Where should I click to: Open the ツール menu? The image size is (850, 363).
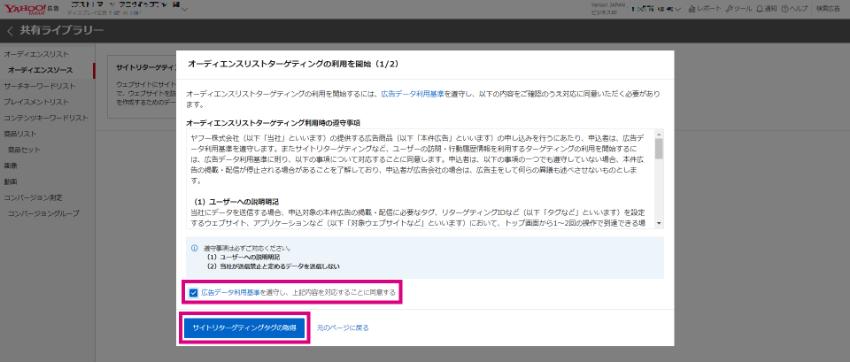(x=739, y=9)
